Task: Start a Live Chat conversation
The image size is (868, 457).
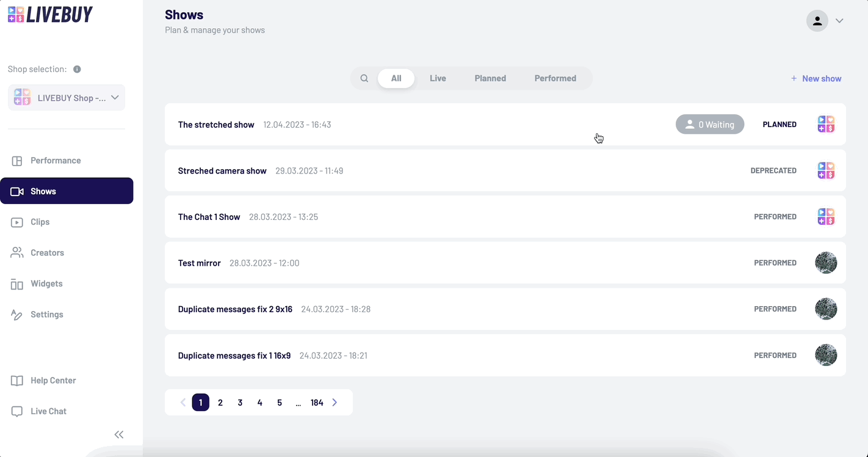Action: (48, 411)
